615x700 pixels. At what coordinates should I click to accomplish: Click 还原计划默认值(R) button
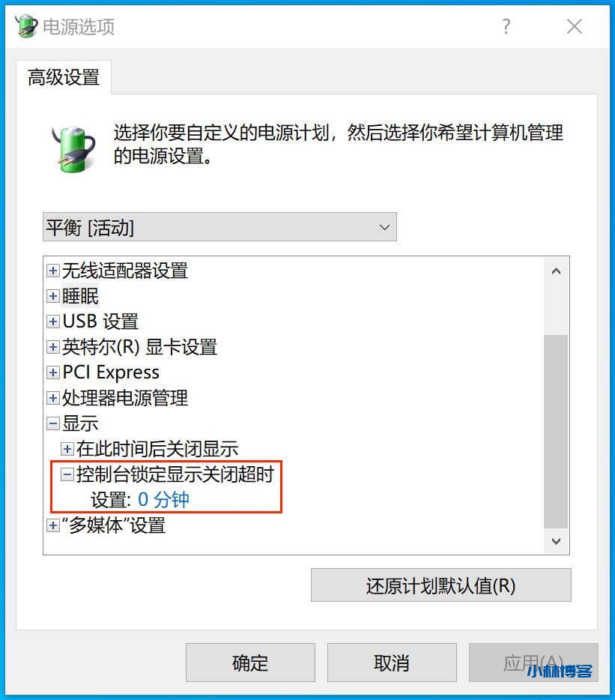pyautogui.click(x=441, y=585)
